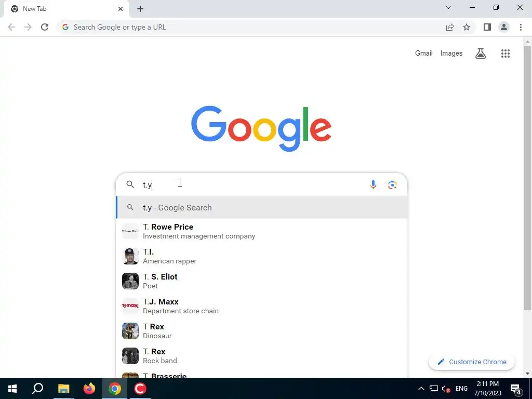Open network status tray icon

[x=434, y=389]
